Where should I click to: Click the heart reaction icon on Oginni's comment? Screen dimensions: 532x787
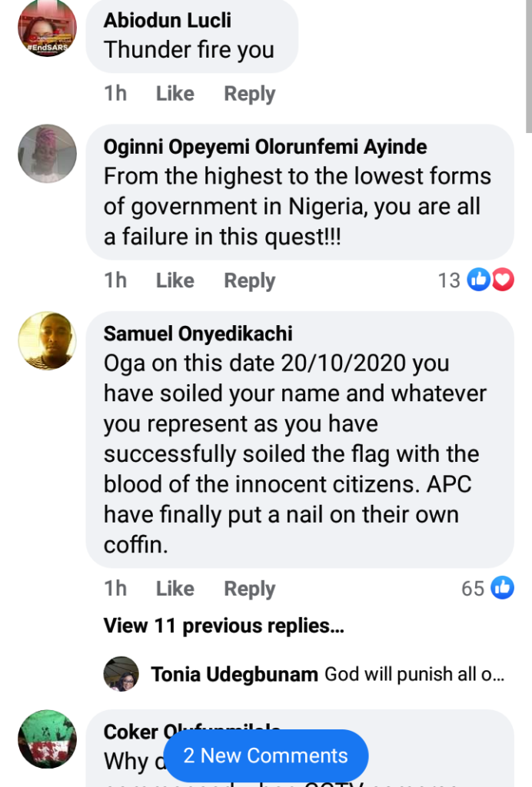point(503,281)
